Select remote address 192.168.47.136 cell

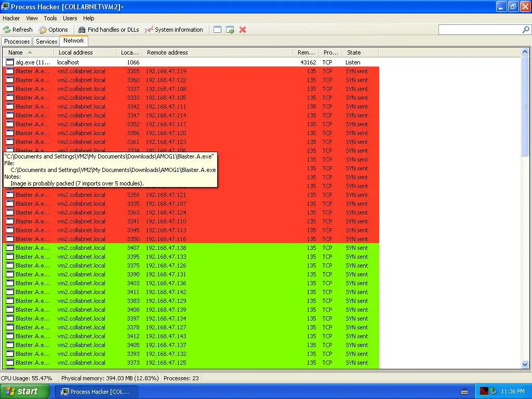[x=166, y=283]
